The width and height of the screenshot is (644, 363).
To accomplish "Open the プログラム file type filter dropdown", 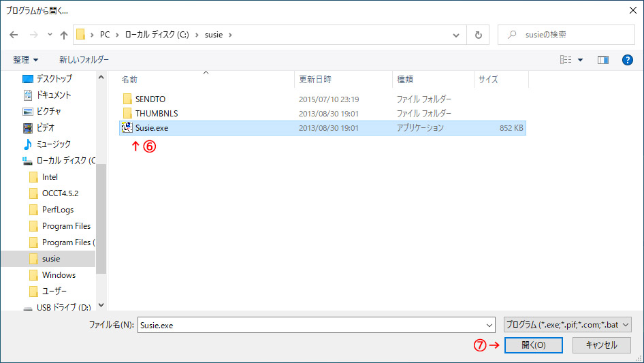I will point(567,325).
